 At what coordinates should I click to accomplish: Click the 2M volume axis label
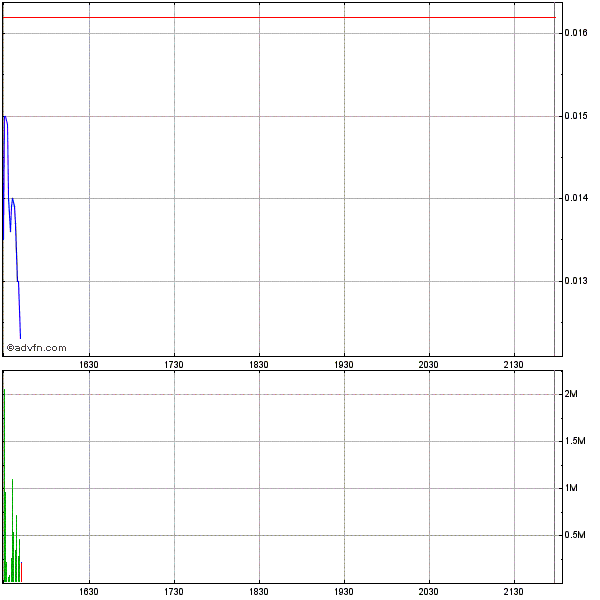tap(571, 394)
